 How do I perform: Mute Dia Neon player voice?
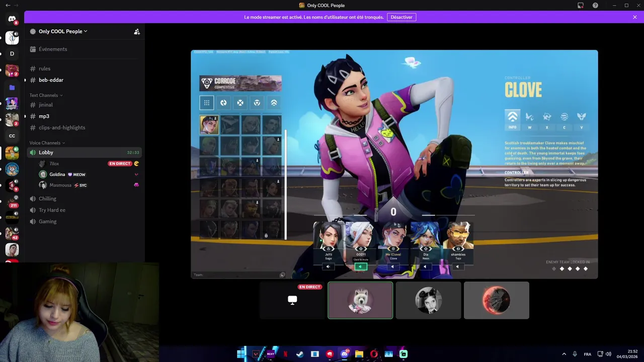[x=425, y=266]
